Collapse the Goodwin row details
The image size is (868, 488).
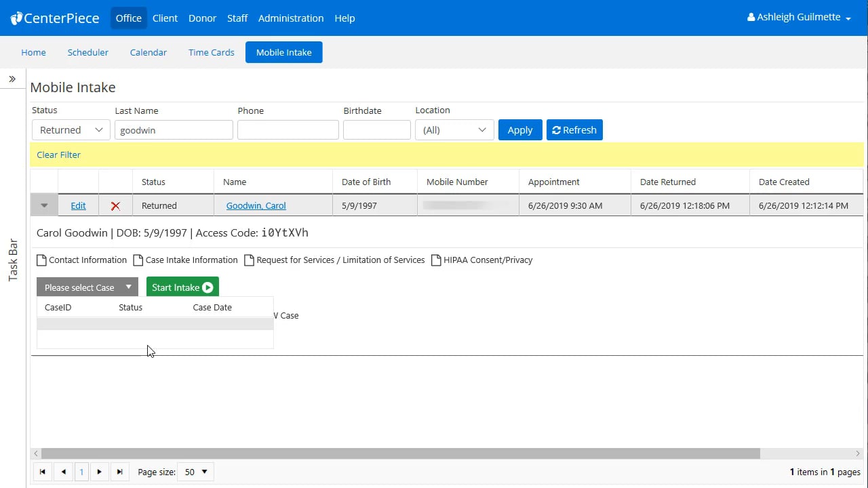point(44,206)
